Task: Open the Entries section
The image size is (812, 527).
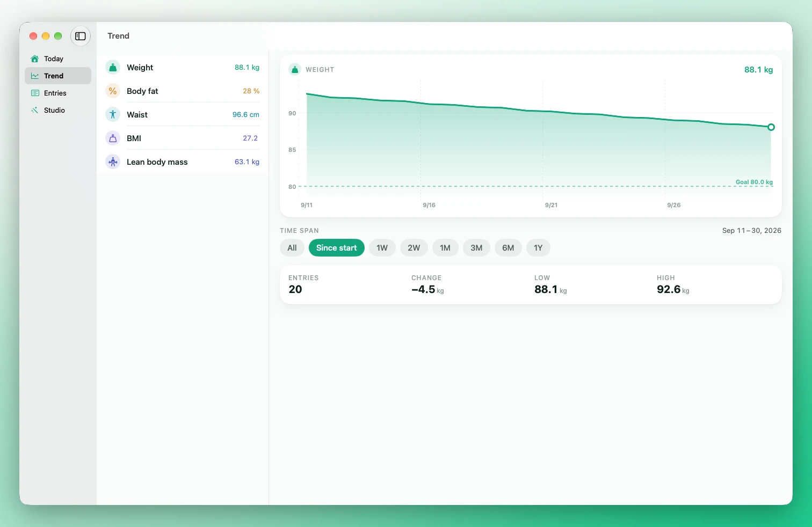Action: (x=58, y=93)
